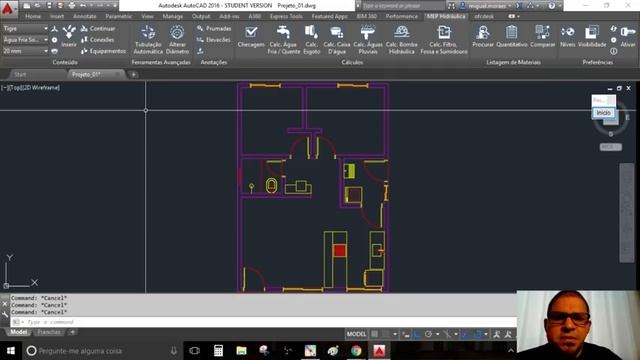Toggle the MODEL space button in status bar
This screenshot has width=640, height=360.
click(x=356, y=334)
